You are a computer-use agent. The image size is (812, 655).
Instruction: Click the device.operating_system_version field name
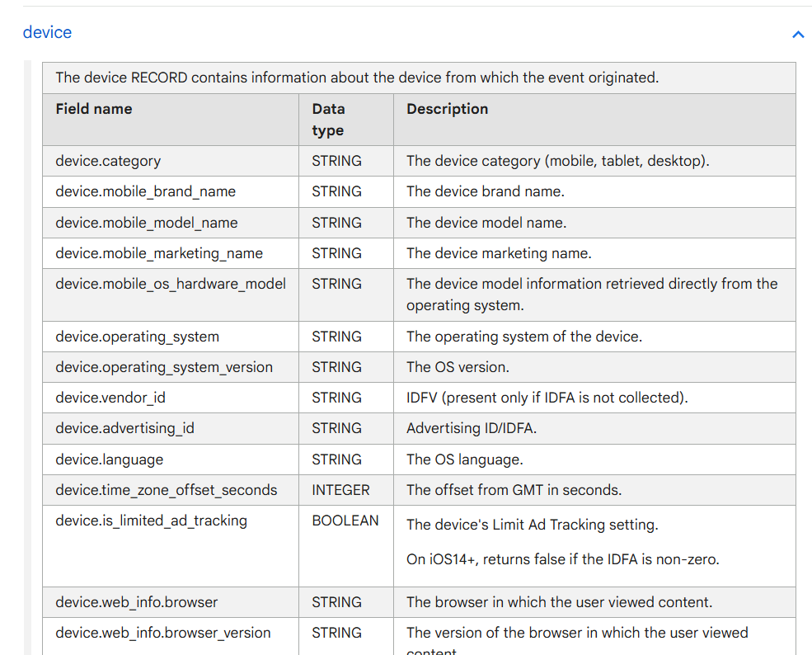coord(163,367)
